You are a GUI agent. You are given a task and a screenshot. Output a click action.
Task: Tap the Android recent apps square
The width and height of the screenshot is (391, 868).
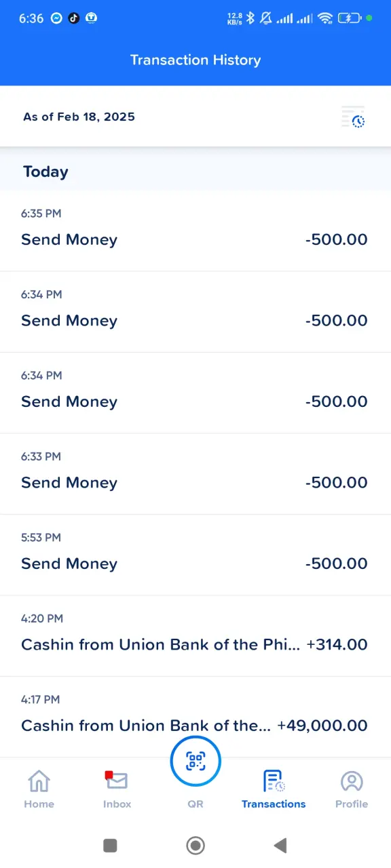pyautogui.click(x=110, y=845)
